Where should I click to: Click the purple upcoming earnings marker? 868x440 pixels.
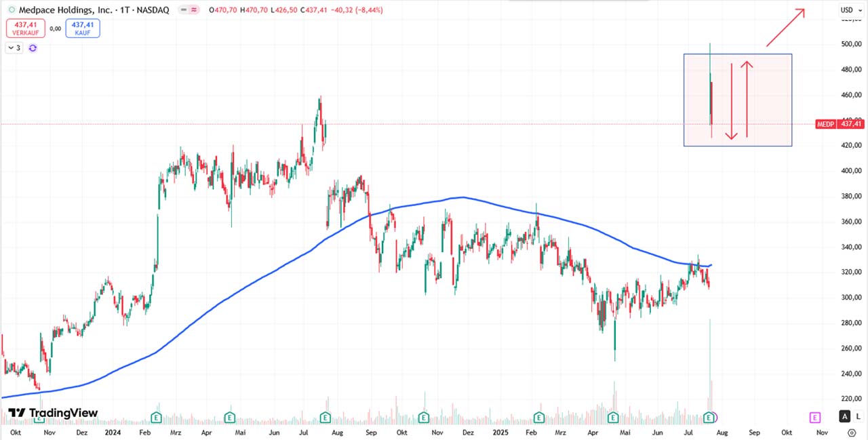point(814,417)
